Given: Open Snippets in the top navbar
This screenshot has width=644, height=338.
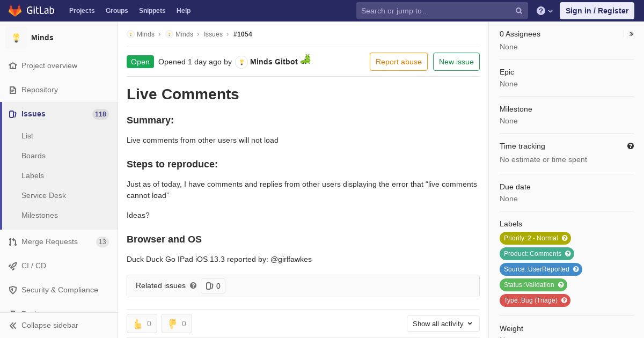Looking at the screenshot, I should click(x=152, y=11).
